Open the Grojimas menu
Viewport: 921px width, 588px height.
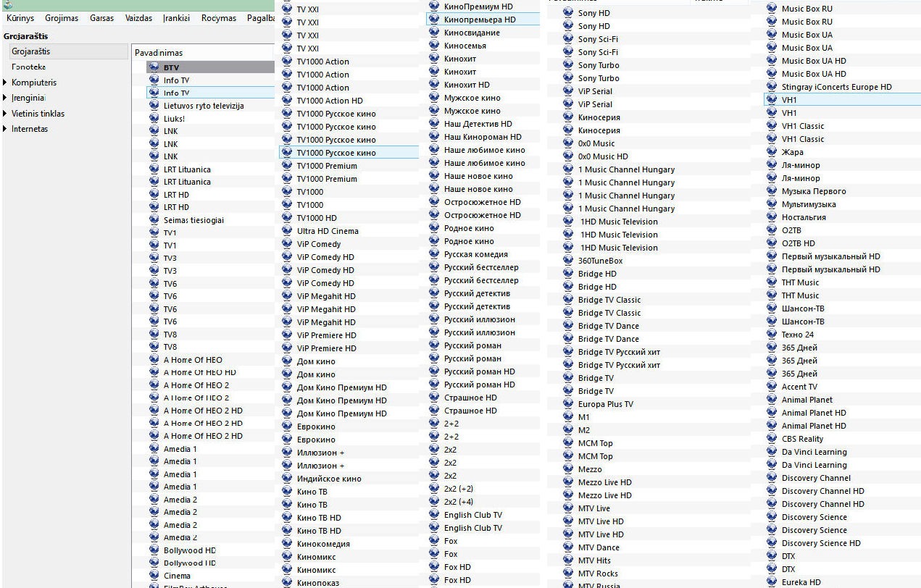(x=62, y=18)
